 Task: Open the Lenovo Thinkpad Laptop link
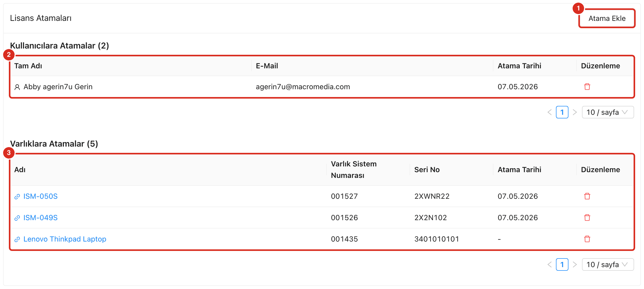tap(65, 239)
